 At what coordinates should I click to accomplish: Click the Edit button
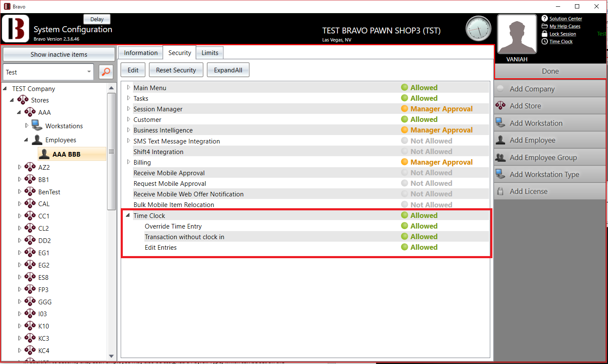pos(133,70)
